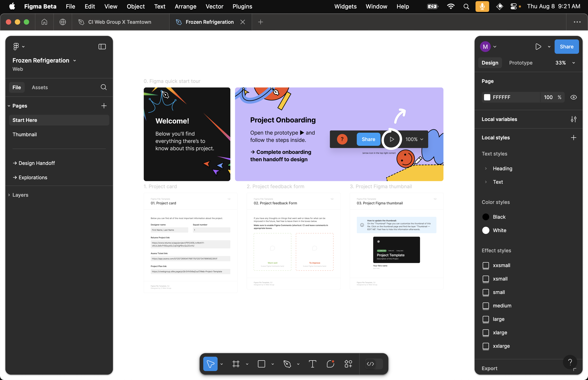Choose the Text tool

pos(312,364)
